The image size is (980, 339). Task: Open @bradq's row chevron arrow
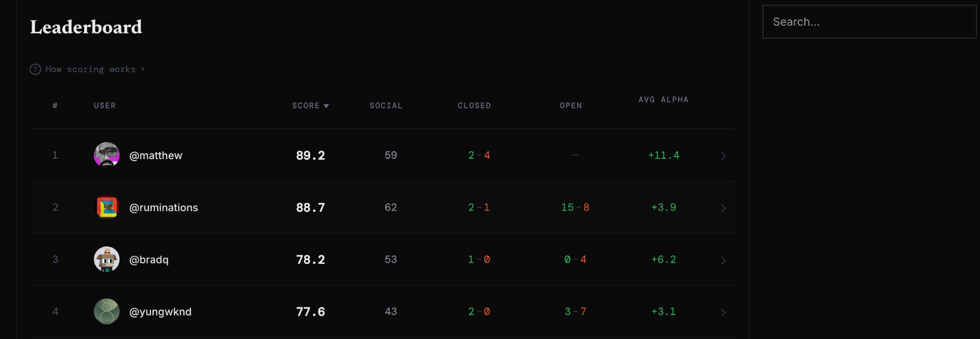coord(723,260)
